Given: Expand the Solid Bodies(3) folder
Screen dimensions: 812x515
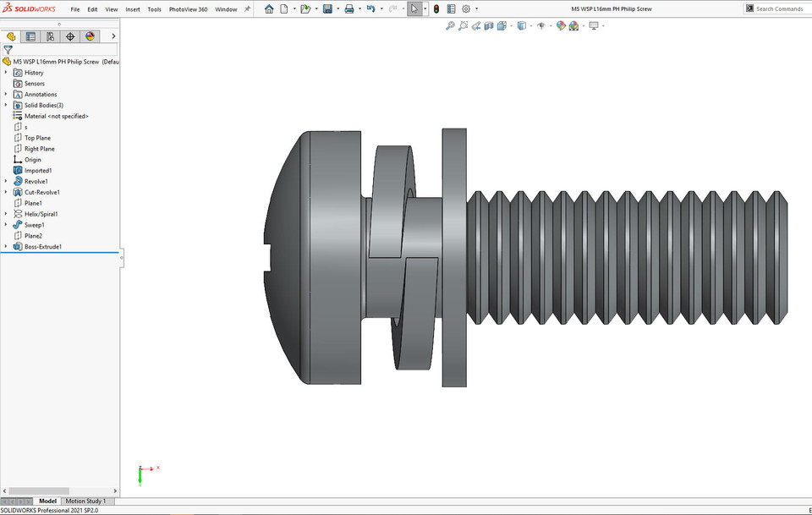Looking at the screenshot, I should pos(5,105).
